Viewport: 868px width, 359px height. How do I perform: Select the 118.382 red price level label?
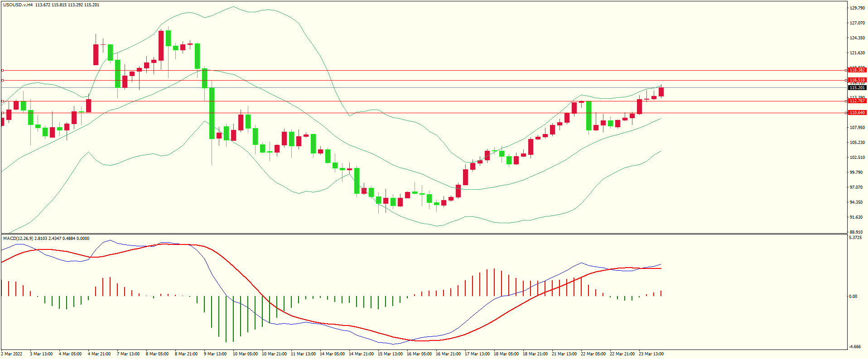point(857,70)
